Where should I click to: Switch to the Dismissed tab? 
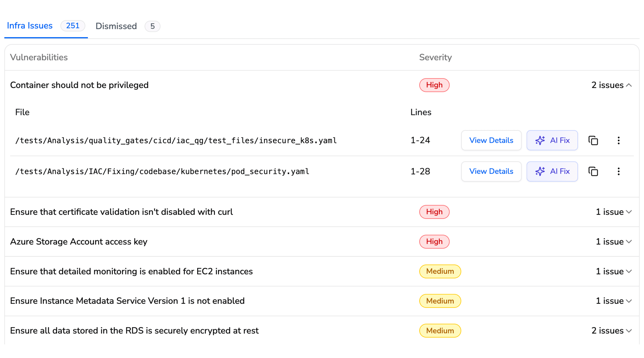coord(116,26)
